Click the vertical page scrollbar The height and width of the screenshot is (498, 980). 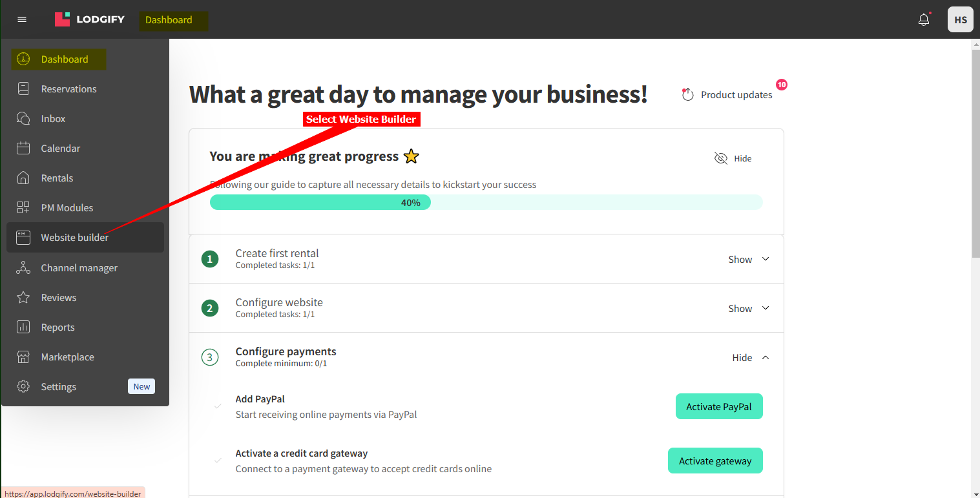(x=975, y=152)
